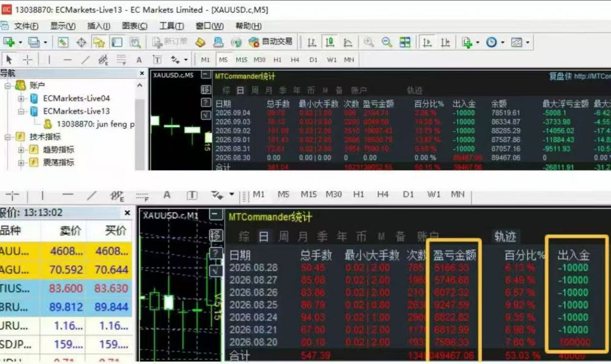This screenshot has height=364, width=611.
Task: Select H4 timeframe in upper toolbar
Action: [x=295, y=60]
